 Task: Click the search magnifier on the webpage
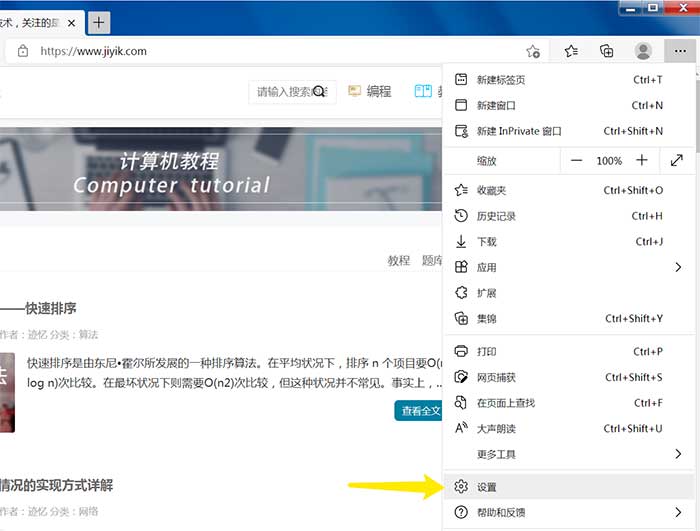[x=318, y=92]
